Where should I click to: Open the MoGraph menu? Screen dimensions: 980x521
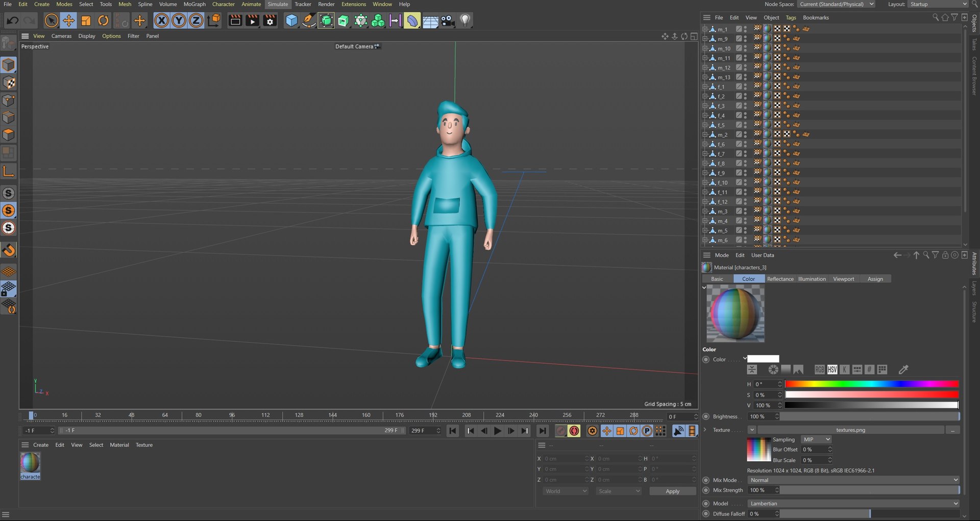tap(194, 4)
